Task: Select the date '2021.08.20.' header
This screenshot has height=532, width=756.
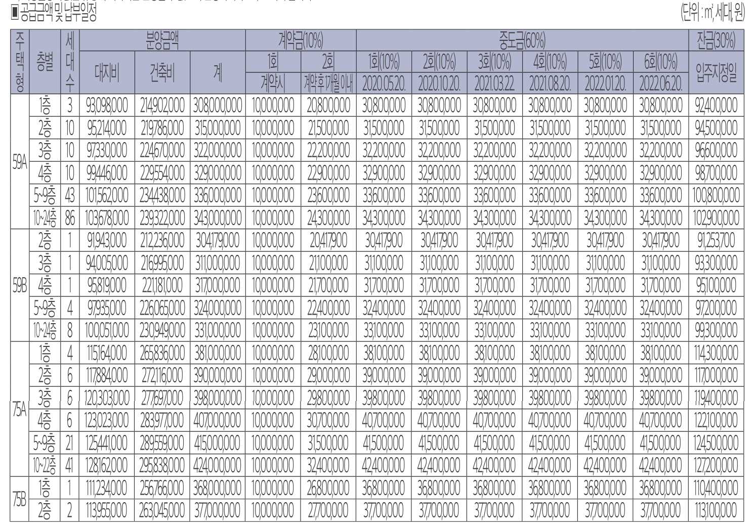Action: [x=550, y=83]
